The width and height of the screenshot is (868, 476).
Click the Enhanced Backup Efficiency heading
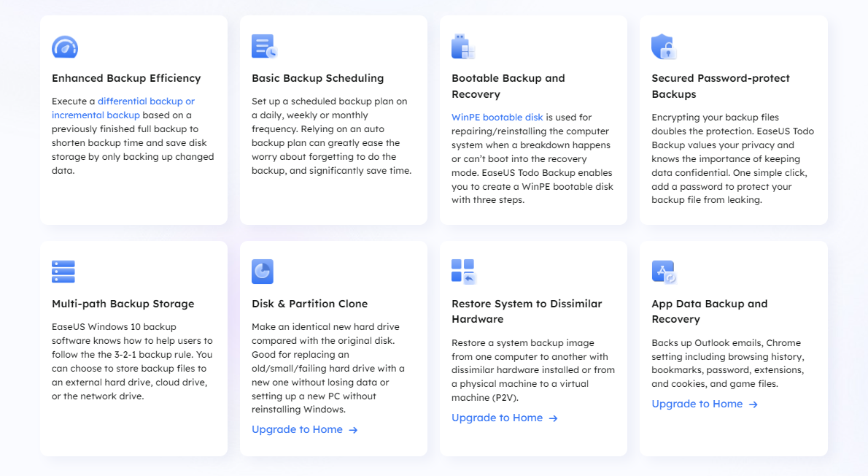click(126, 78)
